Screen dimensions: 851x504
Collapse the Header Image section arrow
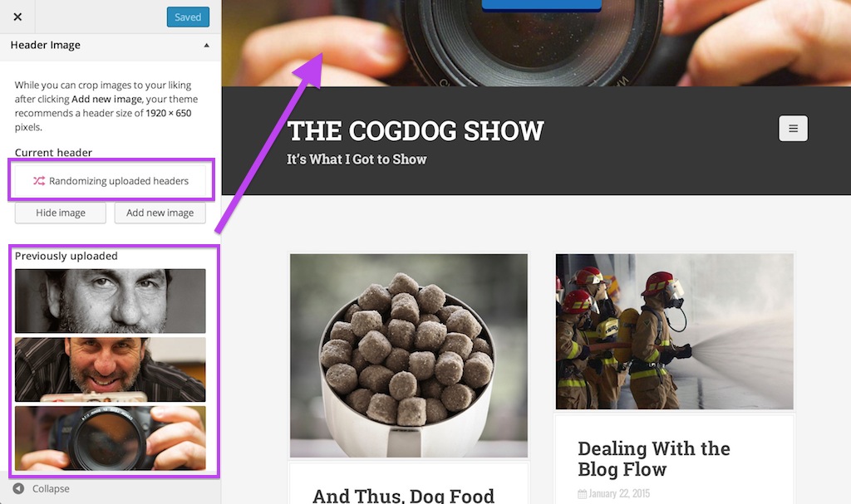pos(206,45)
